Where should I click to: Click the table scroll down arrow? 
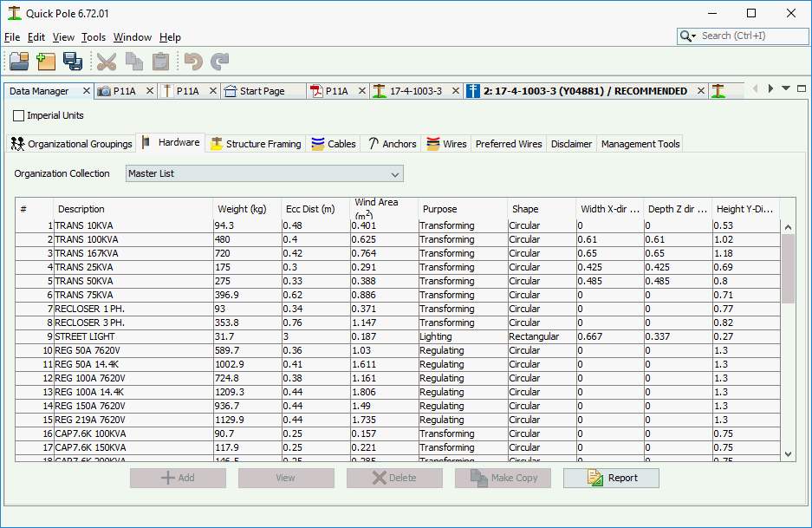click(x=788, y=454)
